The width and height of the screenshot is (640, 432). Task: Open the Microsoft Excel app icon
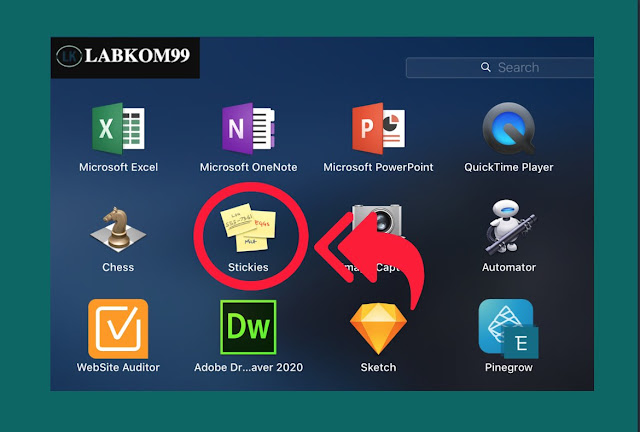tap(118, 129)
